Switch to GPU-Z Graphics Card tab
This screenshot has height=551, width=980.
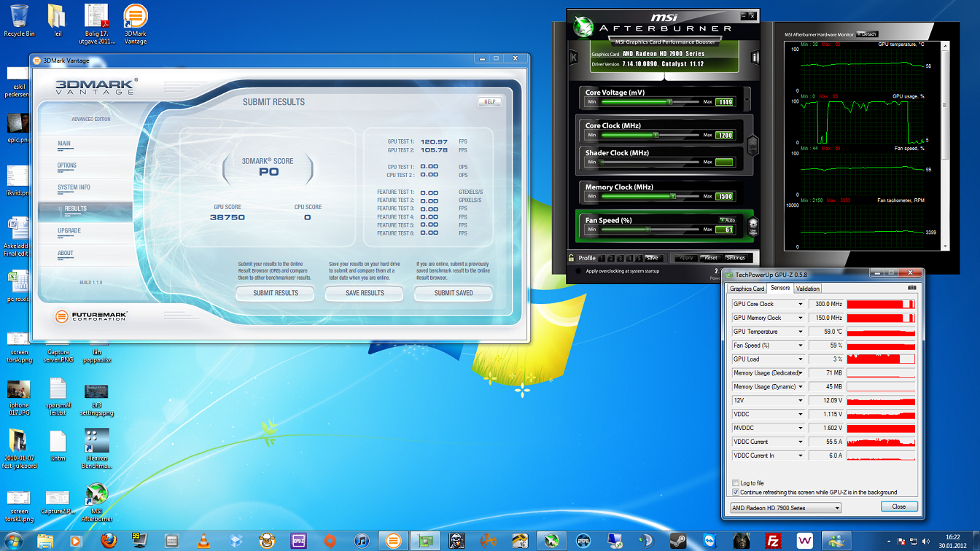(x=747, y=289)
